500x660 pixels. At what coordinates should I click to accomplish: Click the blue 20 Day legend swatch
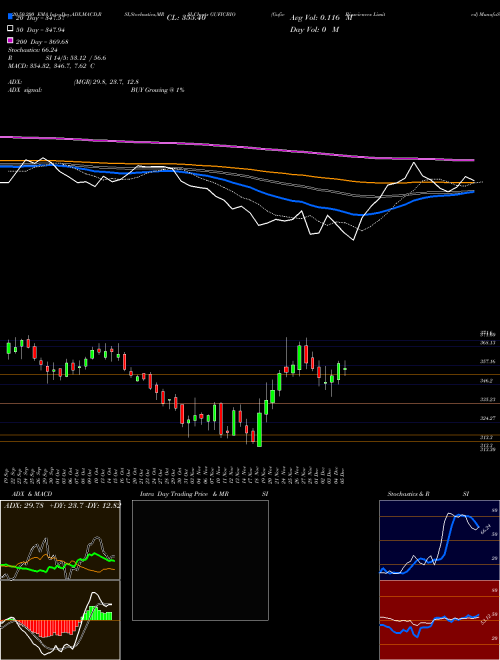[x=10, y=17]
